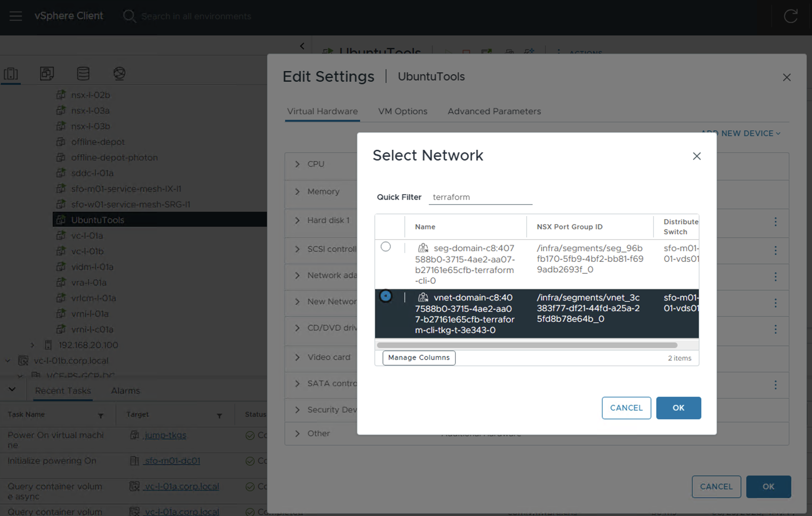This screenshot has width=812, height=516.
Task: Click the Quick Filter text field
Action: [x=480, y=197]
